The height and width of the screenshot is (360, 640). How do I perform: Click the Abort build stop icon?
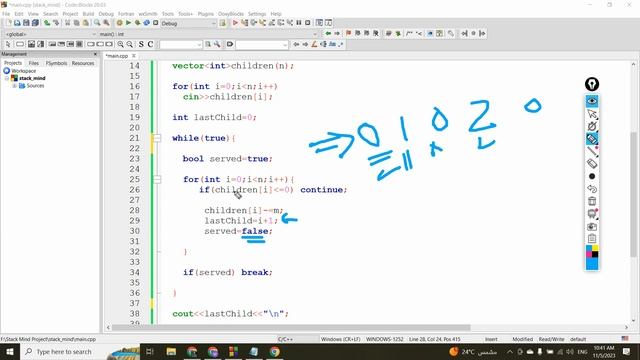156,23
